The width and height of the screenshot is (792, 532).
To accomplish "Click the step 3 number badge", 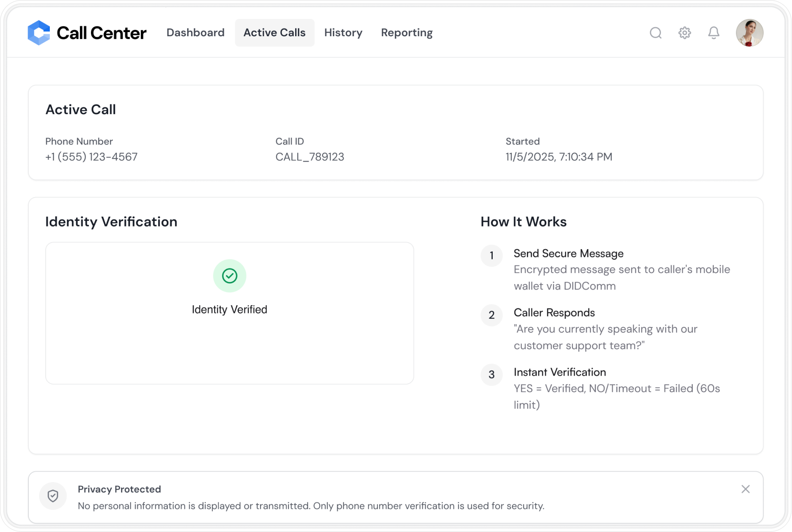I will coord(492,375).
